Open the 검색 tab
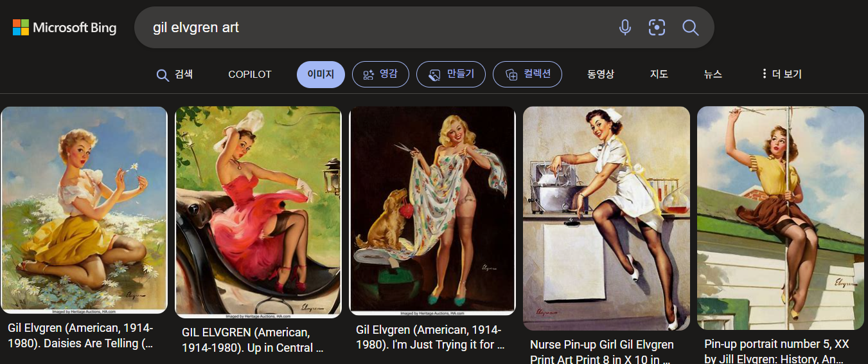The height and width of the screenshot is (364, 868). [175, 75]
